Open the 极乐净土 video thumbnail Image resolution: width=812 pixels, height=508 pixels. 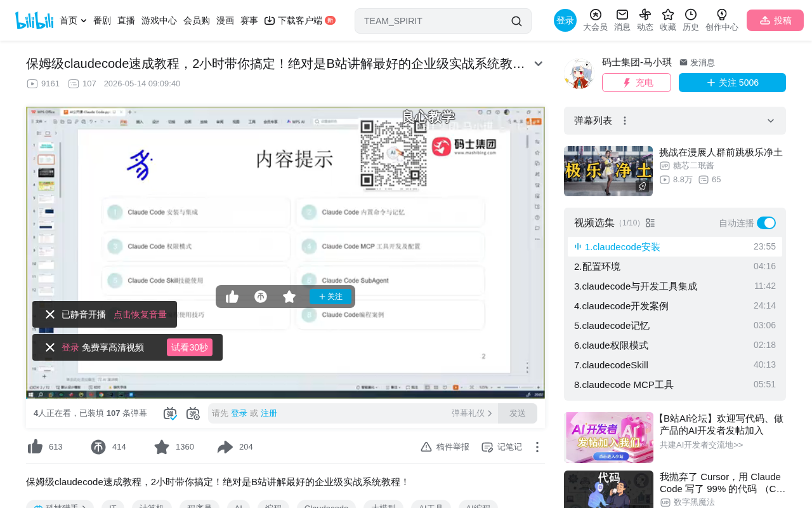(608, 171)
